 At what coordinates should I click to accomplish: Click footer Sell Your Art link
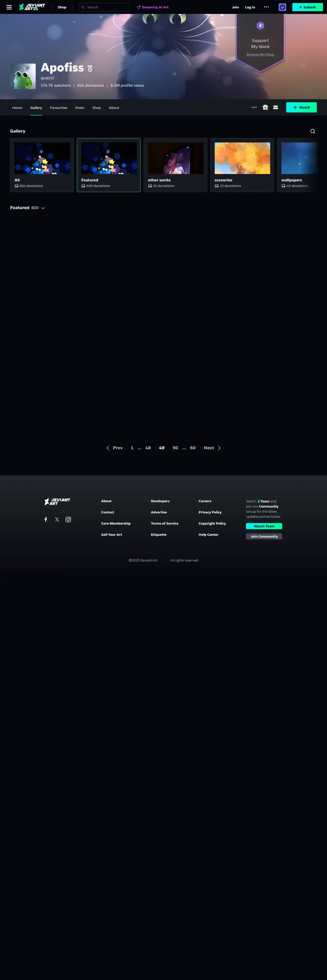(x=112, y=535)
